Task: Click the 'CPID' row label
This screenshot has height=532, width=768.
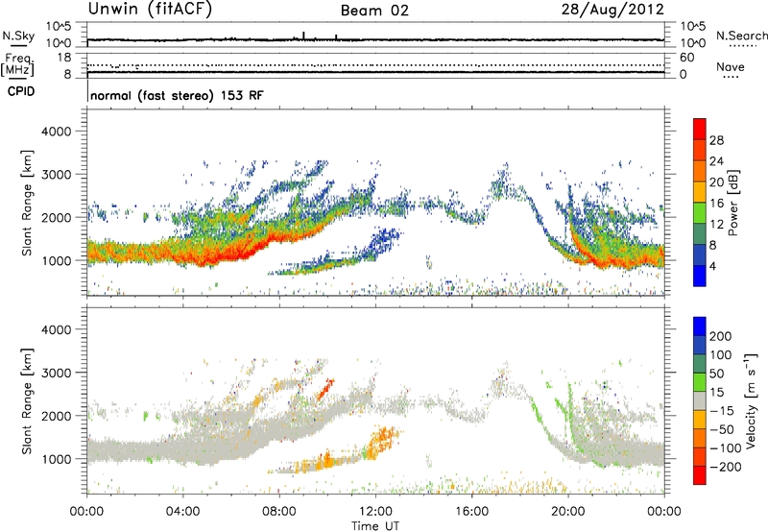Action: [21, 91]
